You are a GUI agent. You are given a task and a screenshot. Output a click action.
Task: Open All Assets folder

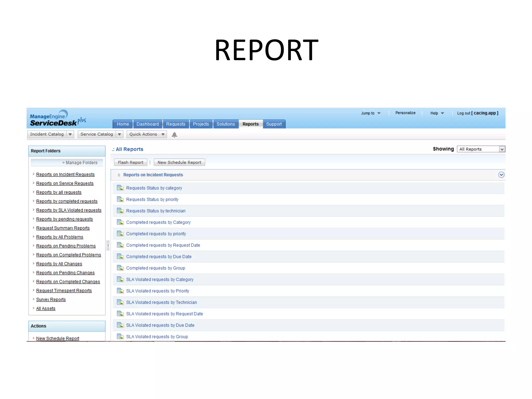tap(46, 308)
